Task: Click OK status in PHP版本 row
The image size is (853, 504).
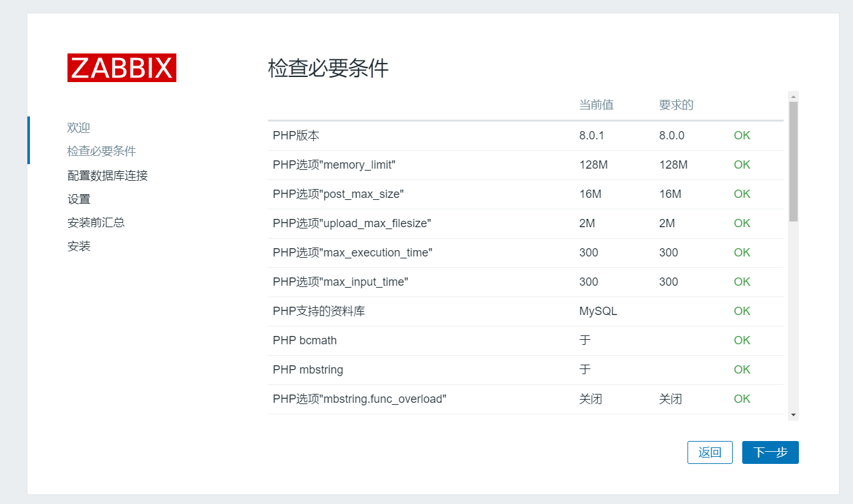Action: coord(742,136)
